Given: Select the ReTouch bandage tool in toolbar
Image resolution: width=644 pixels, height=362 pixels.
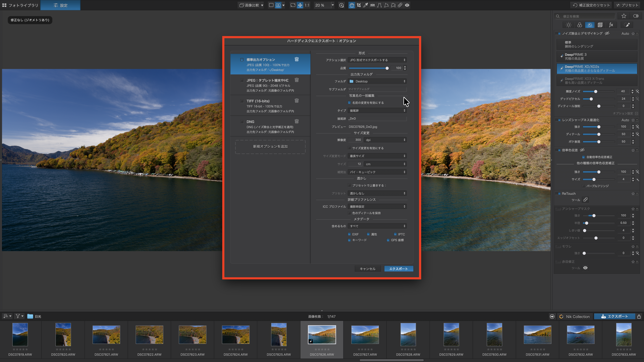Looking at the screenshot, I should pyautogui.click(x=400, y=5).
